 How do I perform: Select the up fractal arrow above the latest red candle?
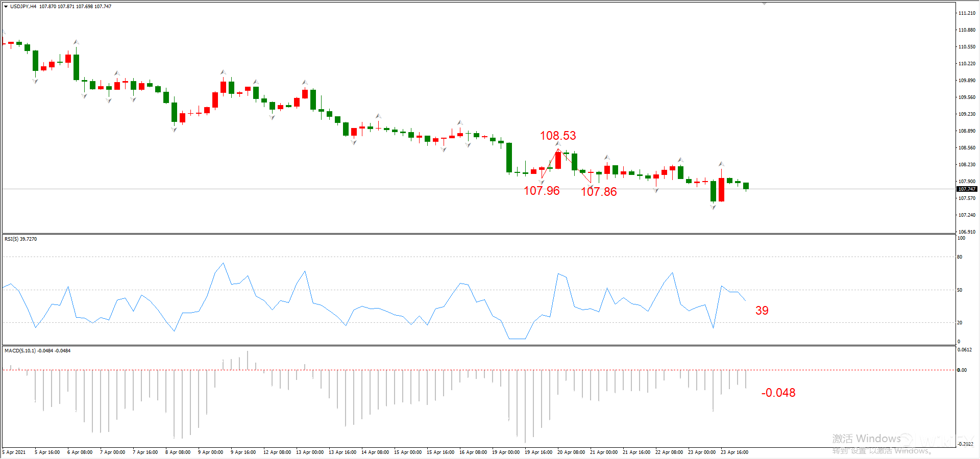click(x=721, y=164)
